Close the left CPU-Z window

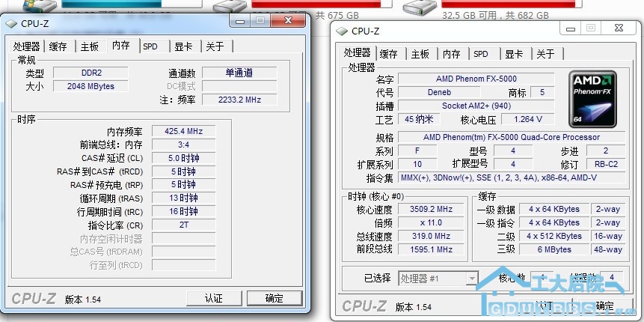click(x=288, y=20)
